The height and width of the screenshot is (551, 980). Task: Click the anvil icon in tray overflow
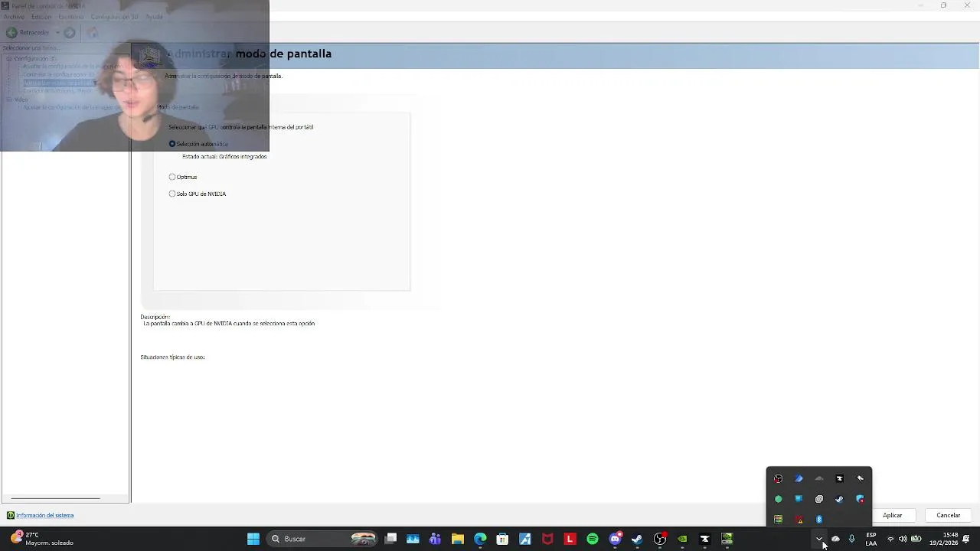pos(839,478)
